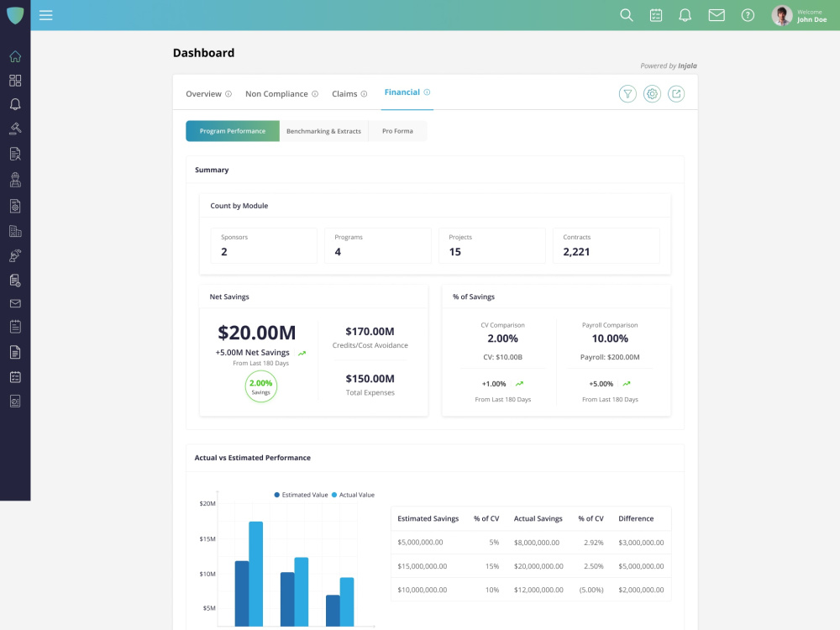Click John Doe's profile avatar

click(781, 15)
